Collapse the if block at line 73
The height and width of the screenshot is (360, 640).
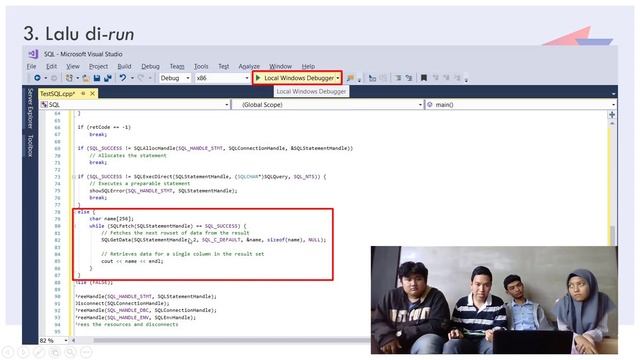click(74, 177)
